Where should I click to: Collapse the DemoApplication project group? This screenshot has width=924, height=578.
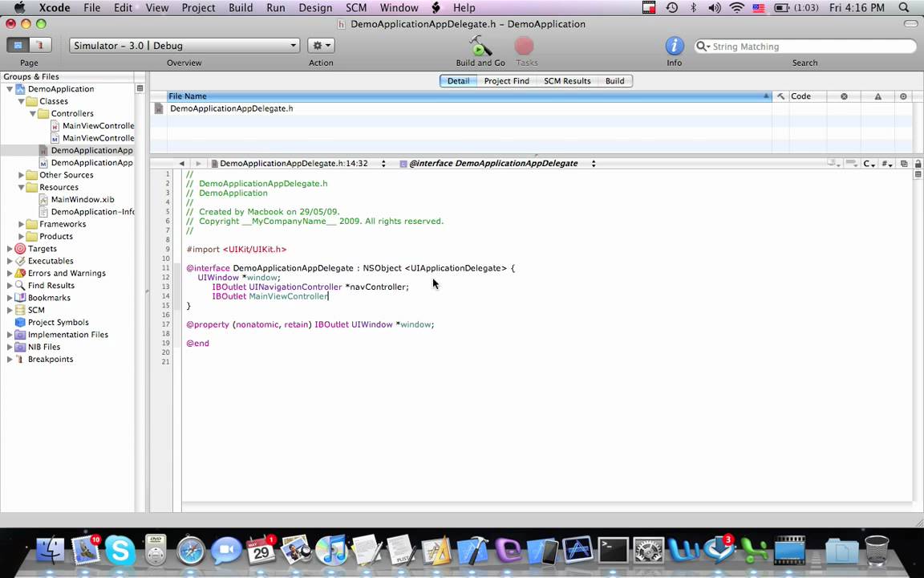point(10,89)
